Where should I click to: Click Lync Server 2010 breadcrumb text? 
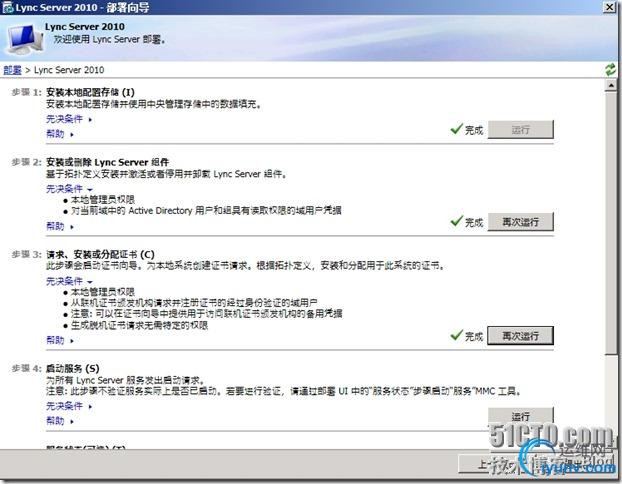pyautogui.click(x=69, y=70)
